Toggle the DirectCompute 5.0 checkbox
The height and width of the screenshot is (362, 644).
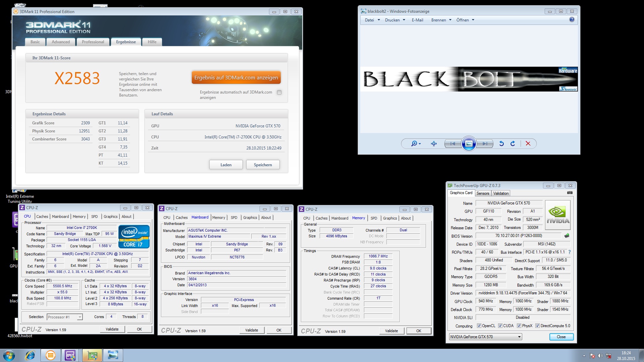537,326
